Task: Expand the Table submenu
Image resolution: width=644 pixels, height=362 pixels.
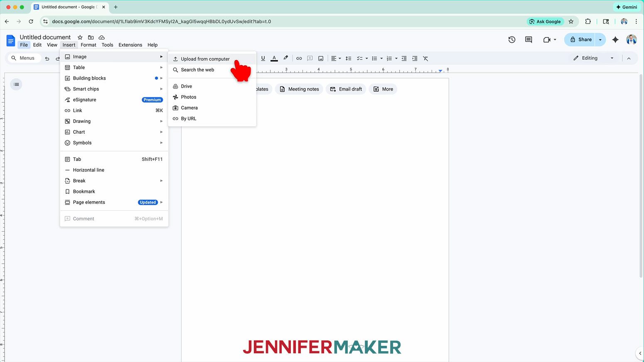Action: click(x=114, y=68)
